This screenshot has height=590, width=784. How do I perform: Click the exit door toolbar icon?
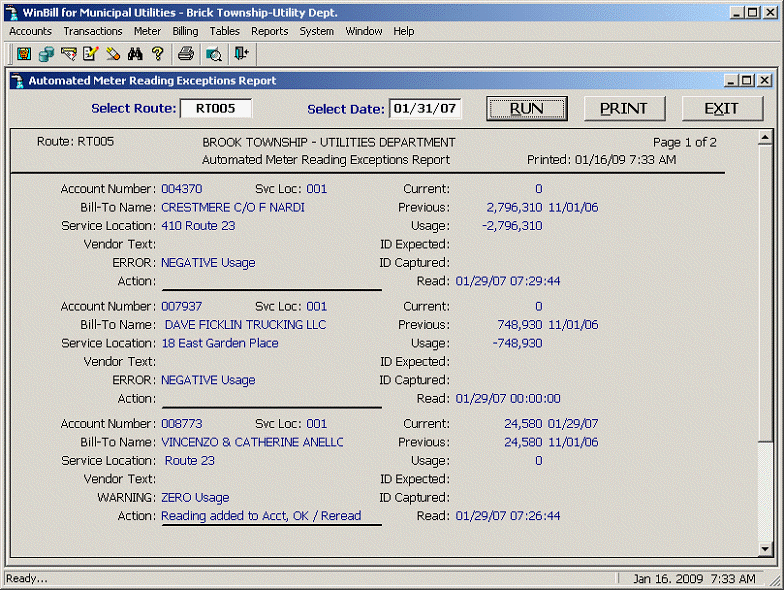coord(242,53)
